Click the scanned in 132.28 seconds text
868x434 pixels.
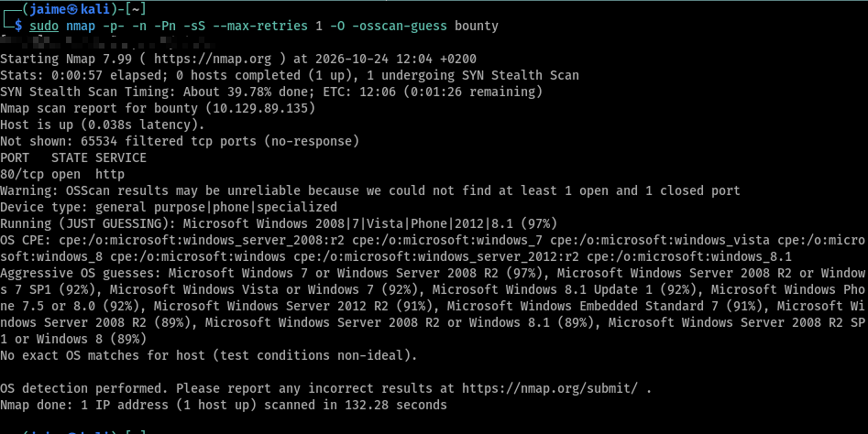tap(356, 406)
